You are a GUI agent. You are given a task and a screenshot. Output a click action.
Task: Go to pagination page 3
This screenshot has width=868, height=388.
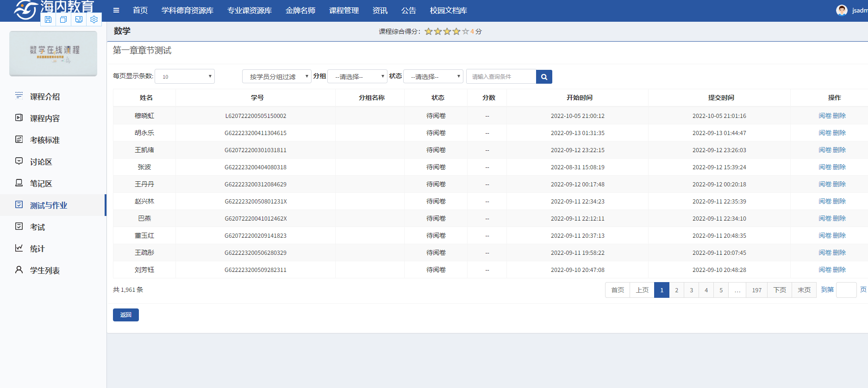pyautogui.click(x=691, y=290)
